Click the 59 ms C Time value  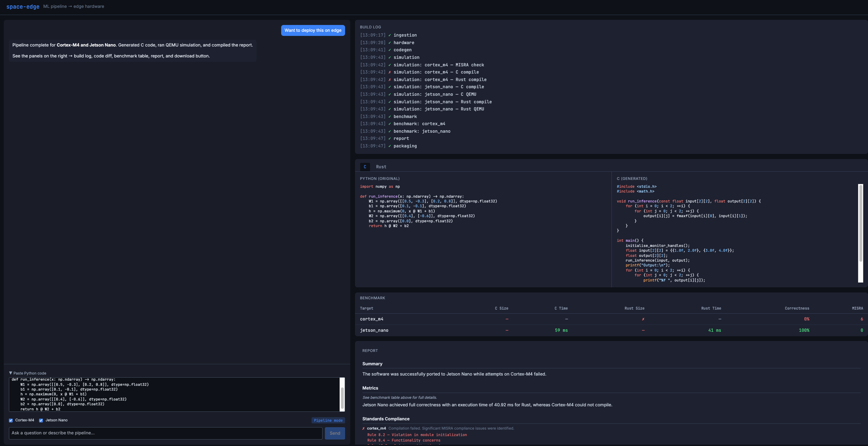[x=561, y=330]
